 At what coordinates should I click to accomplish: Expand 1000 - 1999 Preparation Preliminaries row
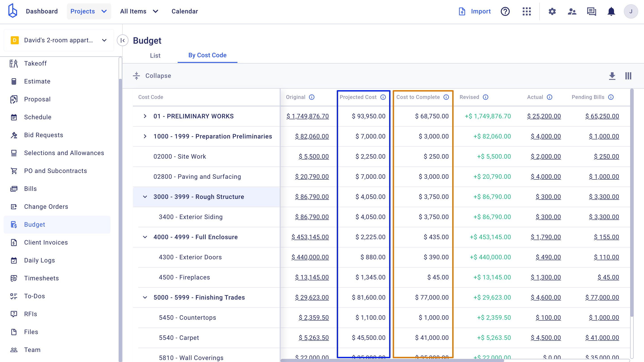point(145,136)
